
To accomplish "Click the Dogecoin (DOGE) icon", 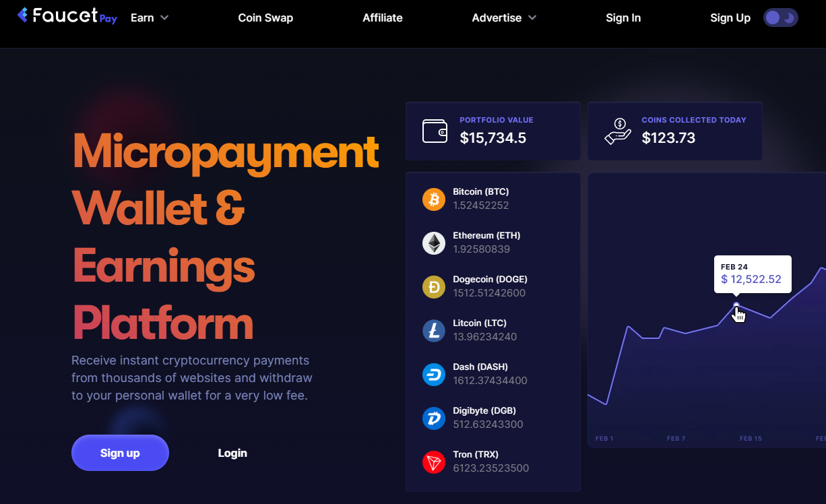I will point(433,286).
